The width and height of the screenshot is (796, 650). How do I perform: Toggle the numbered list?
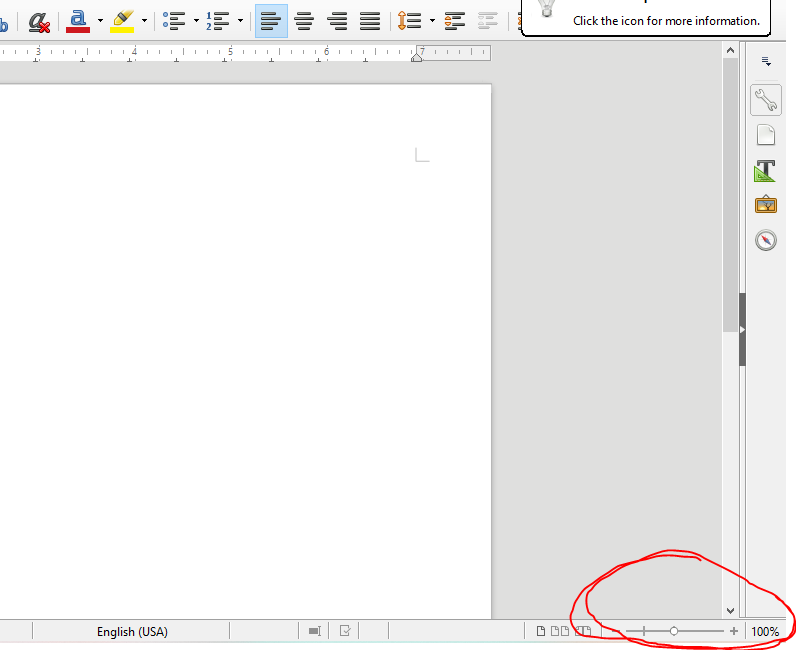pyautogui.click(x=218, y=21)
